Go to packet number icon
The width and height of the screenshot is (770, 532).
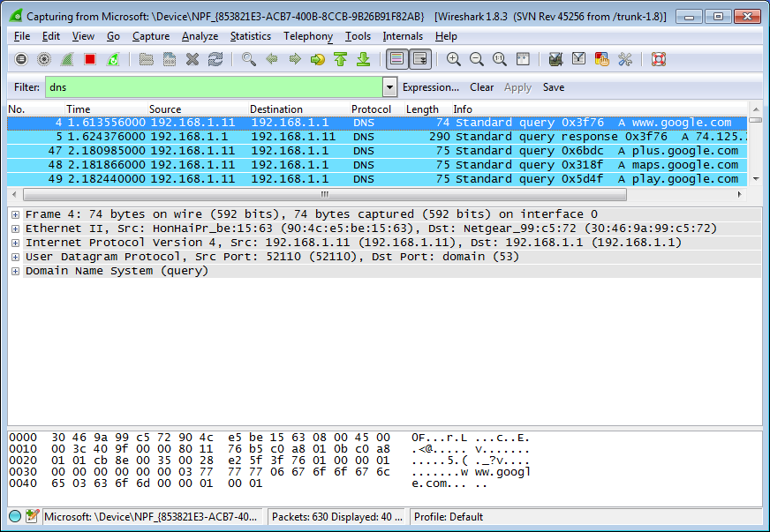tap(318, 59)
